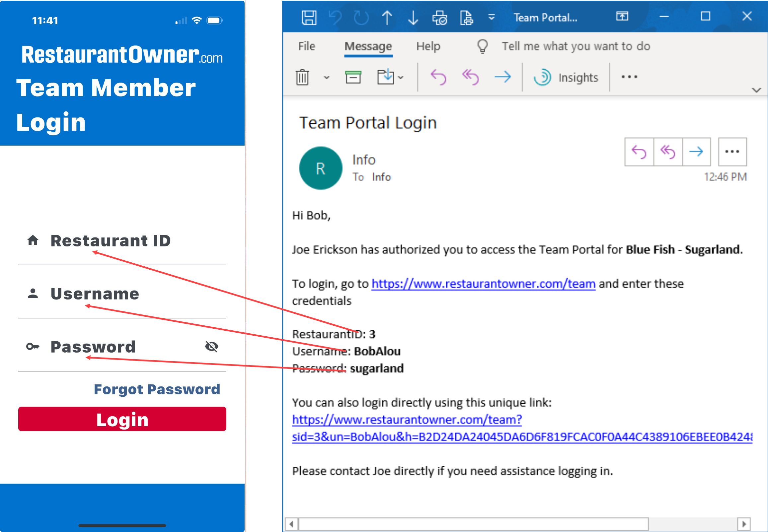Image resolution: width=768 pixels, height=532 pixels.
Task: Click the battery icon on phone status bar
Action: (215, 21)
